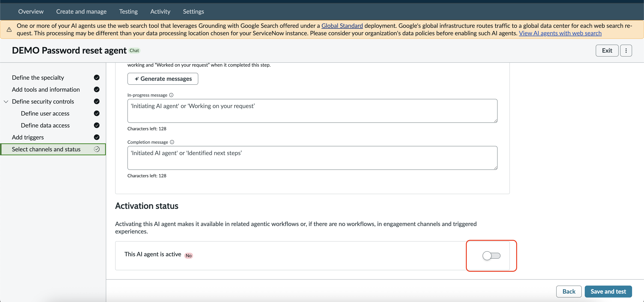Screen dimensions: 644x302
Task: Click Generate messages button
Action: pyautogui.click(x=163, y=79)
